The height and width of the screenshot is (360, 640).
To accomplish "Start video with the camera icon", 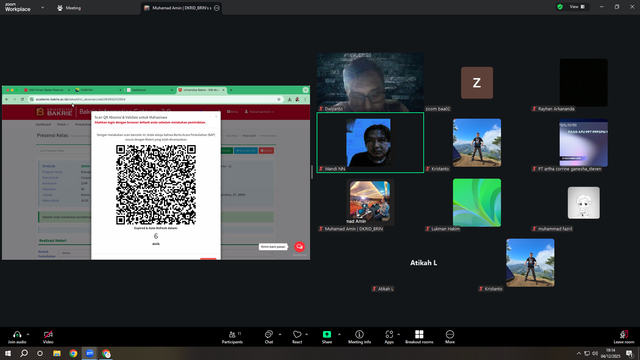I will click(48, 334).
